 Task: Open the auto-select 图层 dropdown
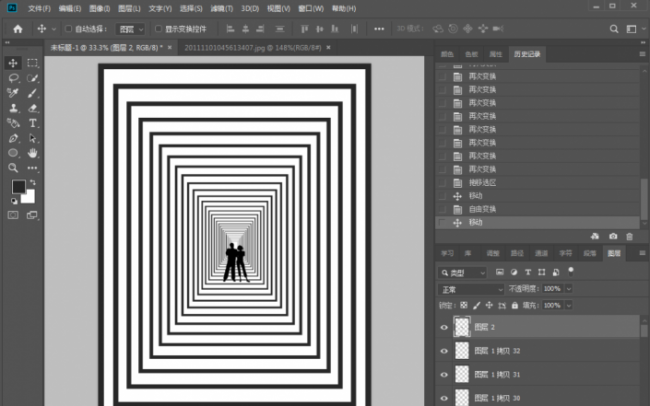point(130,29)
